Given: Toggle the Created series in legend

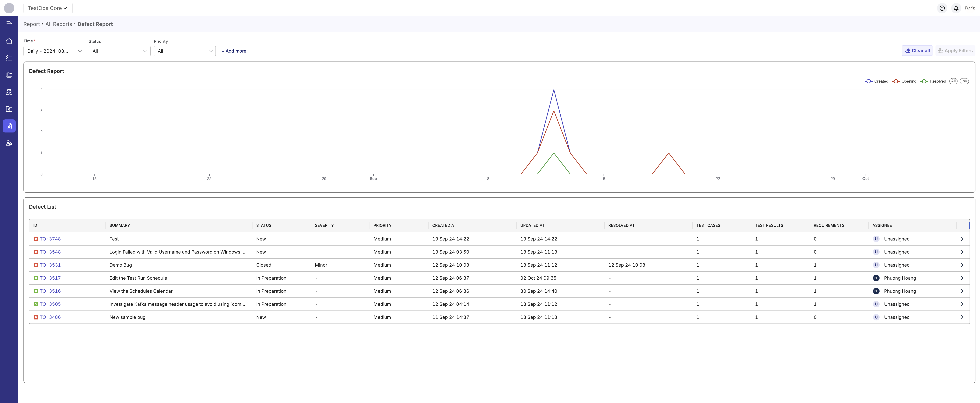Looking at the screenshot, I should tap(876, 81).
